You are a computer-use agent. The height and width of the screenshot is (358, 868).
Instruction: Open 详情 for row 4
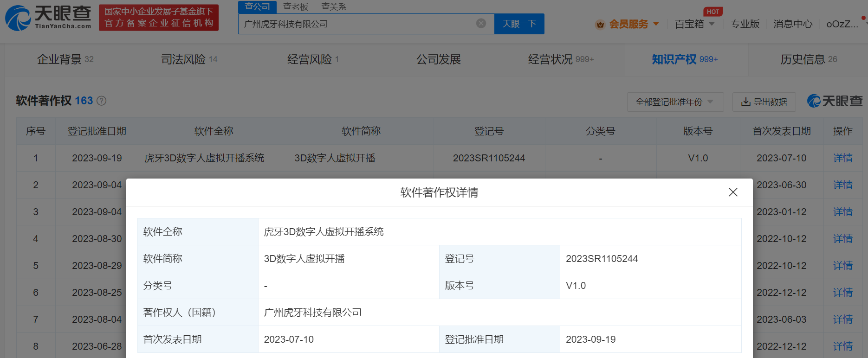[843, 239]
